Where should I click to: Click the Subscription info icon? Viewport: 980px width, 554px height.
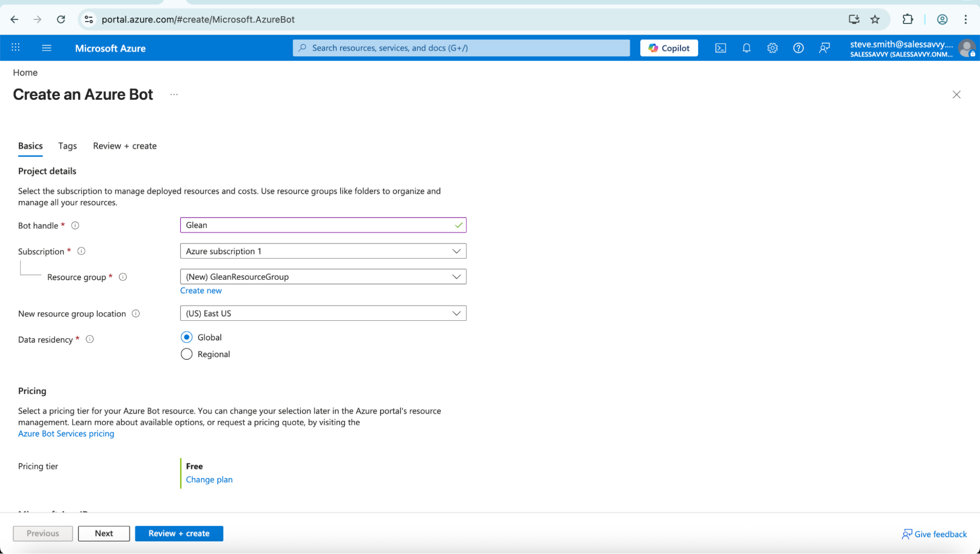[81, 251]
